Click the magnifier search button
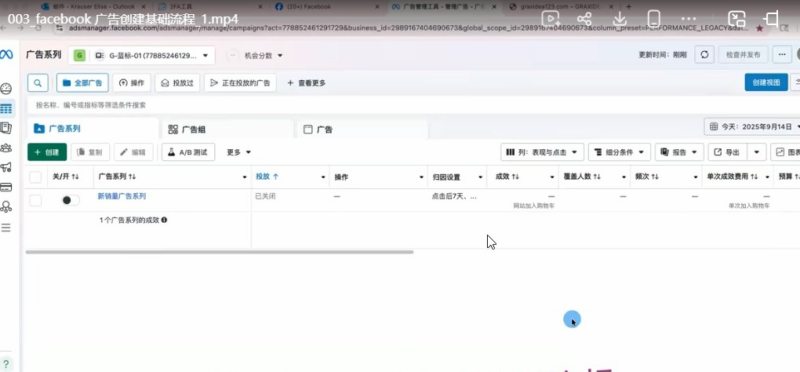 pyautogui.click(x=38, y=83)
